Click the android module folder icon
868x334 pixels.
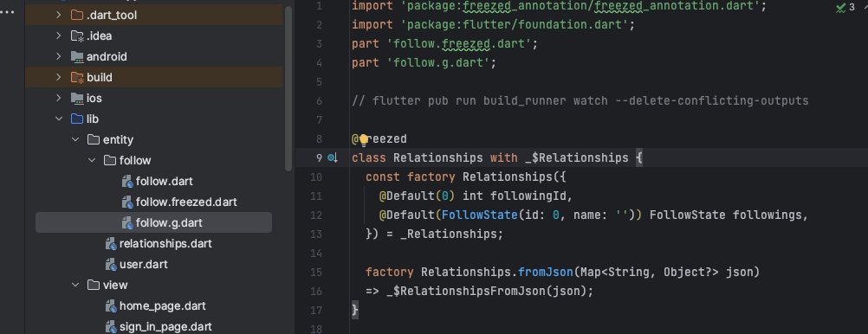pos(77,57)
